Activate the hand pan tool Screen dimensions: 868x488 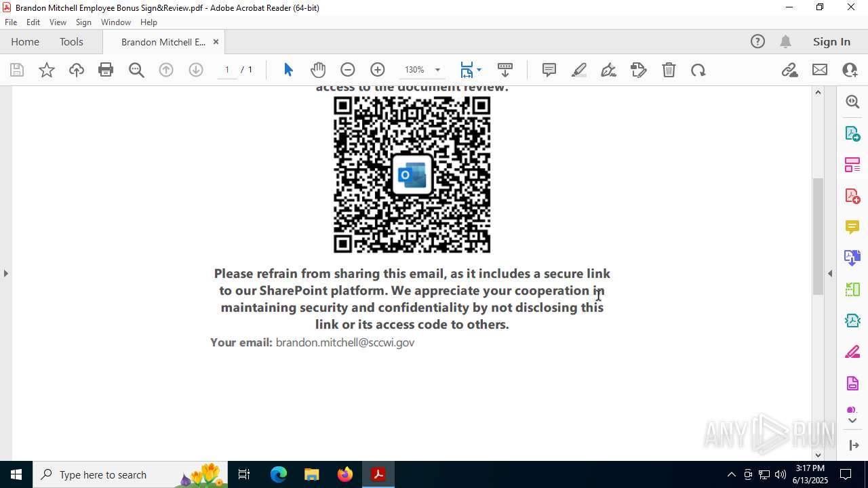point(318,70)
